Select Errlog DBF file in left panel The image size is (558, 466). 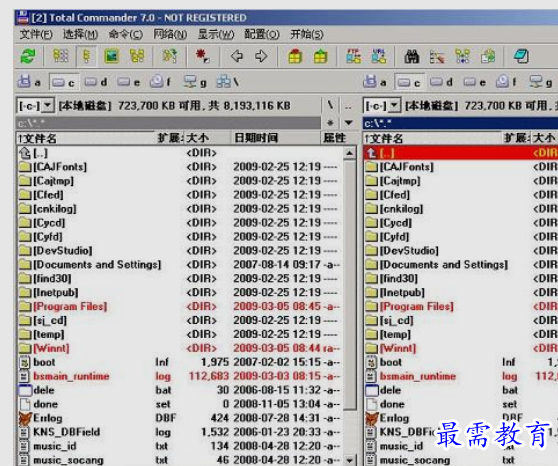(x=180, y=418)
